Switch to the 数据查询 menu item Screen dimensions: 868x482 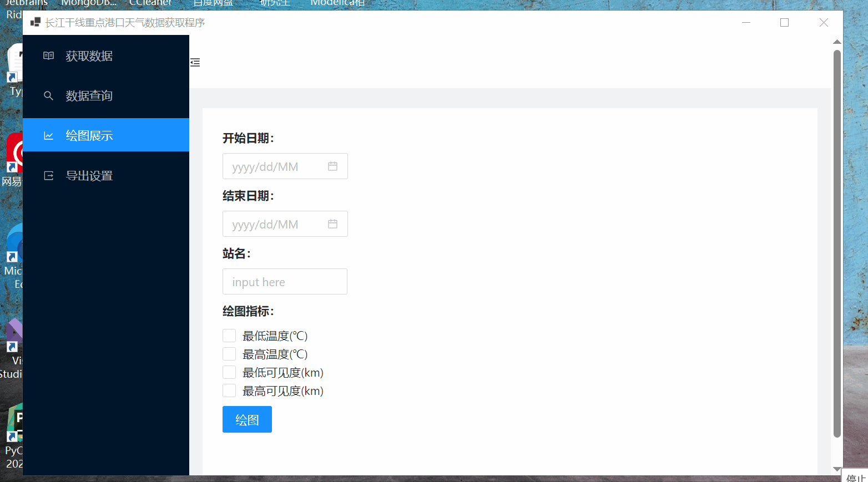[x=89, y=95]
